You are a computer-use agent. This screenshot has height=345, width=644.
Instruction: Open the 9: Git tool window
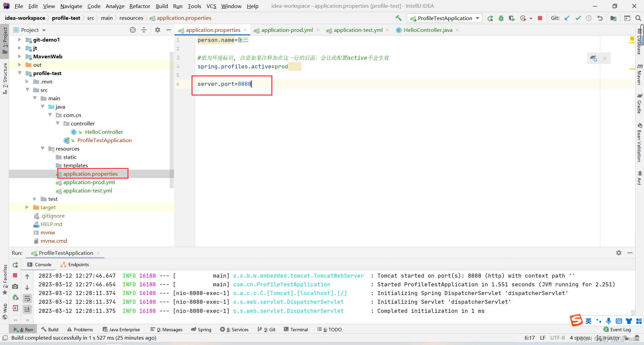click(266, 330)
